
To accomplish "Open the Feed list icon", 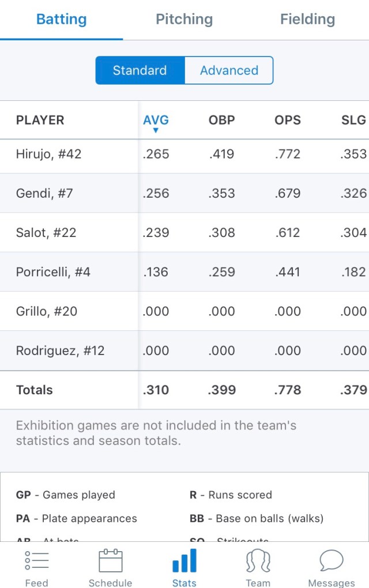I will pos(37,561).
